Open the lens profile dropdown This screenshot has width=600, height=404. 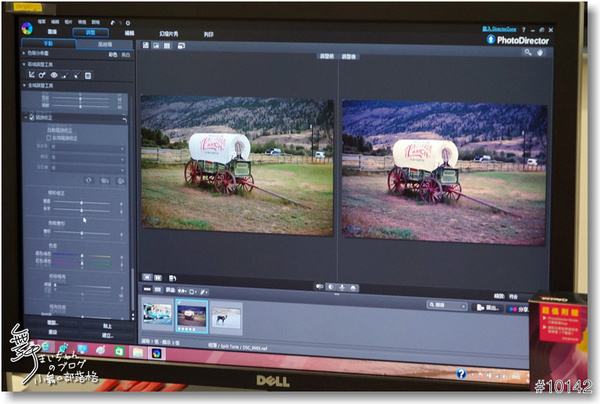click(87, 168)
